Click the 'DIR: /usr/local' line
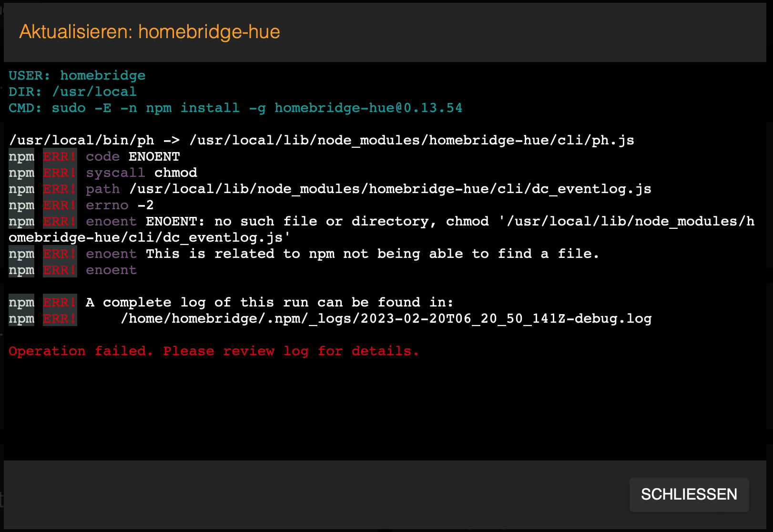 (72, 92)
